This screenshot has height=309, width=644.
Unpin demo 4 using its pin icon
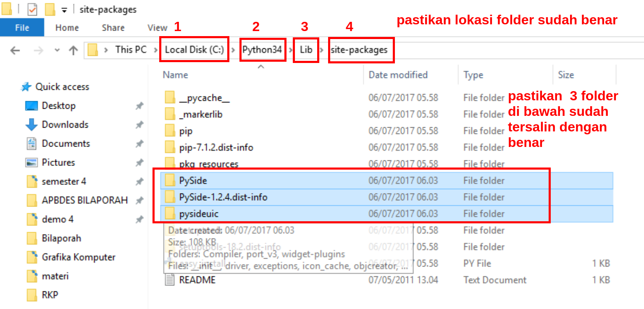point(139,220)
